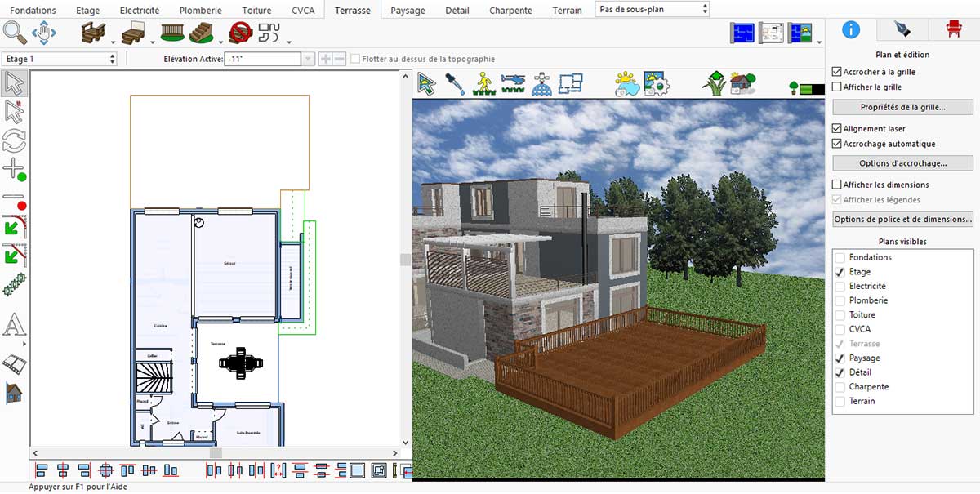Toggle Accrochage automatique checkbox
The width and height of the screenshot is (980, 494).
[836, 144]
